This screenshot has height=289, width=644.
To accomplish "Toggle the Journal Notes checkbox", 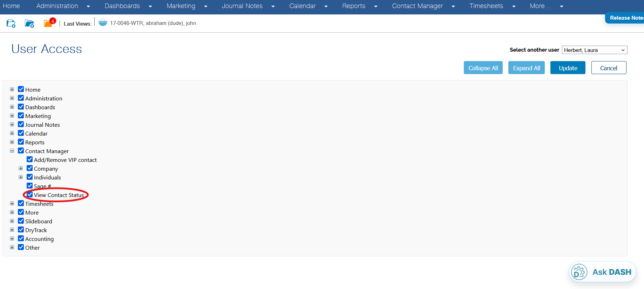I will [x=21, y=124].
